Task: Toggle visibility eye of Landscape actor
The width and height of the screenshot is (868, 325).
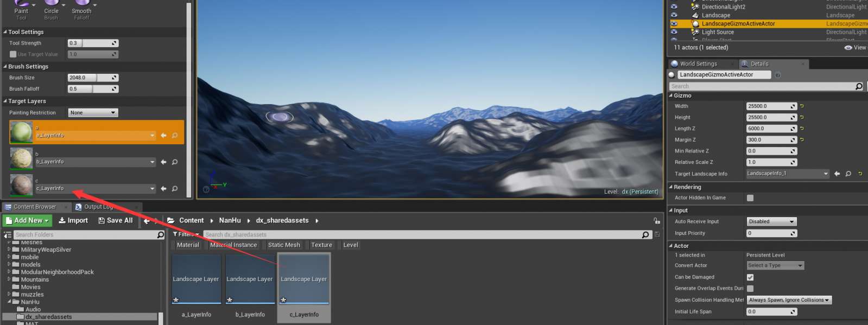Action: coord(674,15)
